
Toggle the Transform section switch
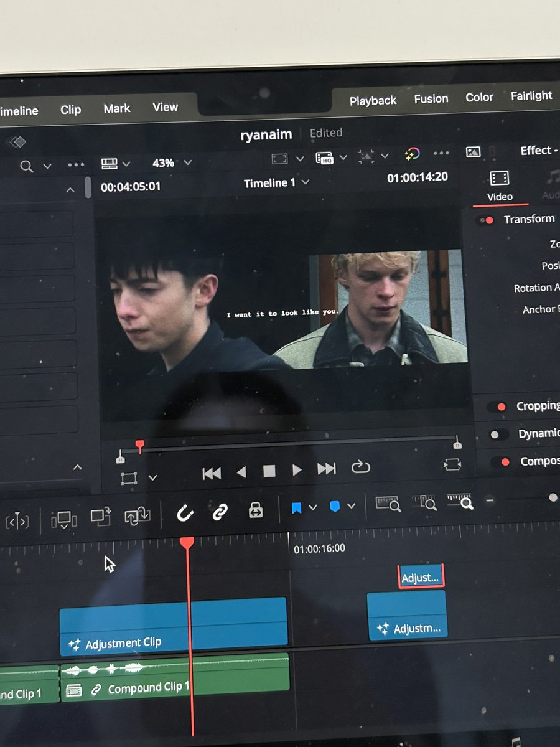[485, 220]
